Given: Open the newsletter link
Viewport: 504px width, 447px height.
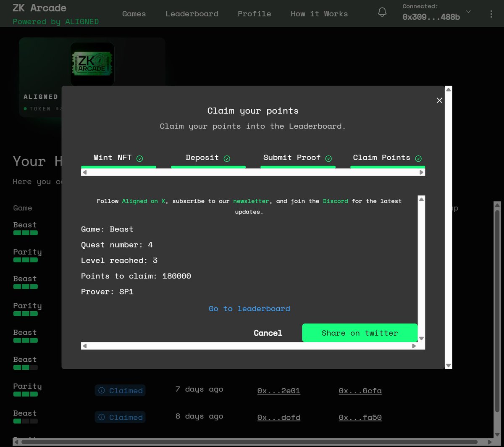Looking at the screenshot, I should (x=251, y=201).
